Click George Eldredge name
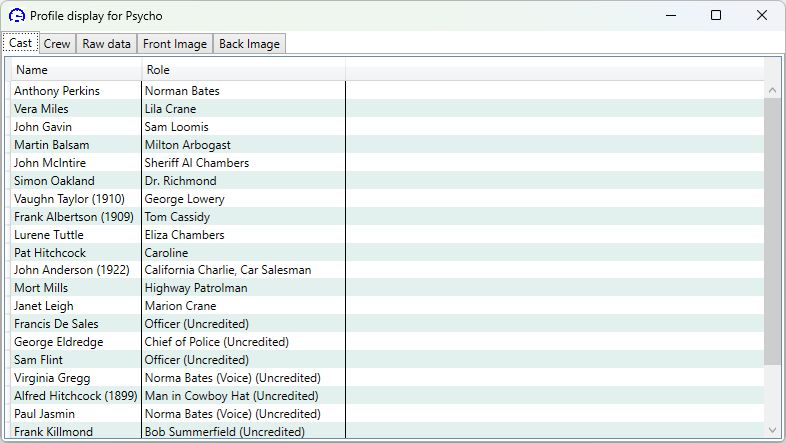The image size is (786, 443). pyautogui.click(x=59, y=342)
